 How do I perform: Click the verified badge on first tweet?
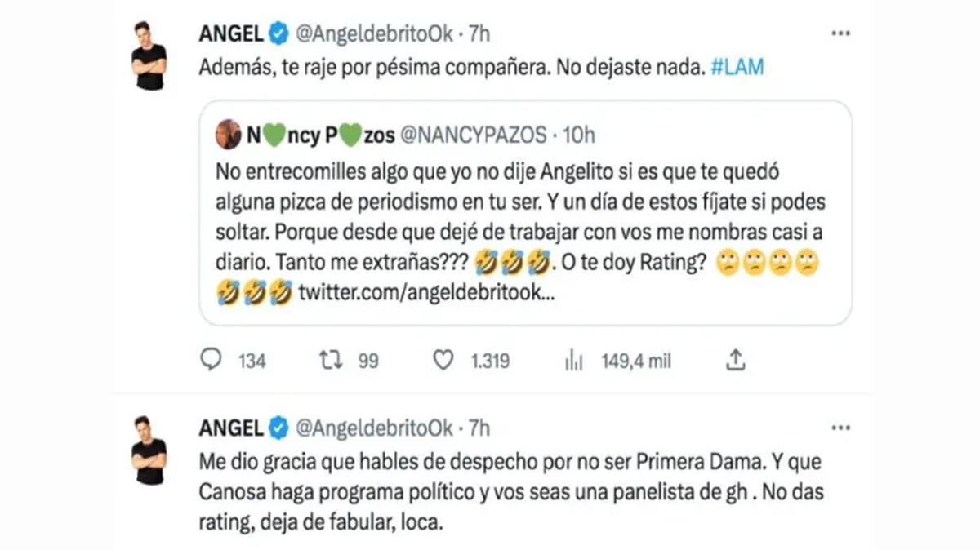click(x=278, y=33)
